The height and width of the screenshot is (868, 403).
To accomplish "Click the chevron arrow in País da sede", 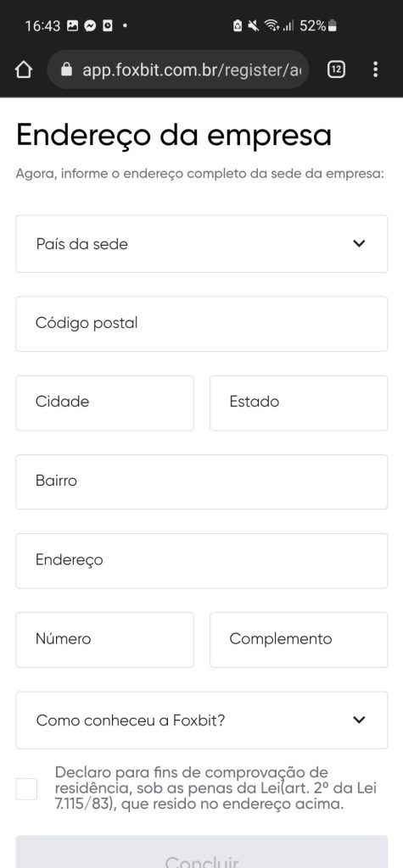I will (359, 243).
